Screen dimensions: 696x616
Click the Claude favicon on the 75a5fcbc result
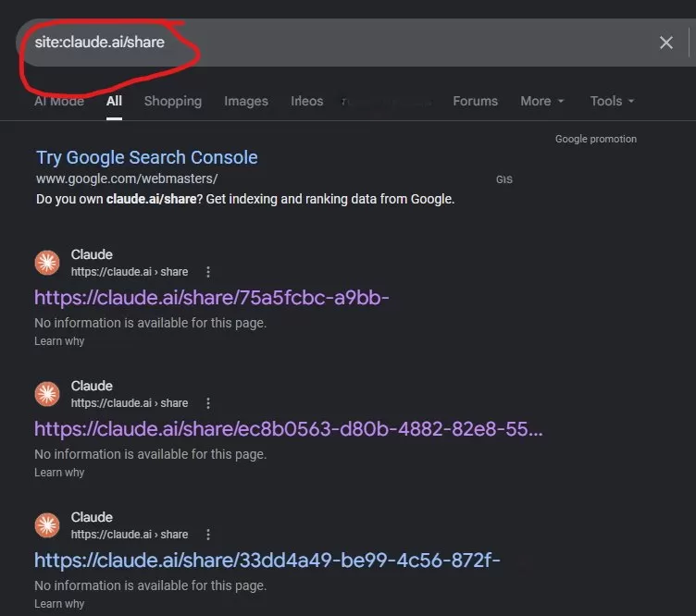pos(47,263)
